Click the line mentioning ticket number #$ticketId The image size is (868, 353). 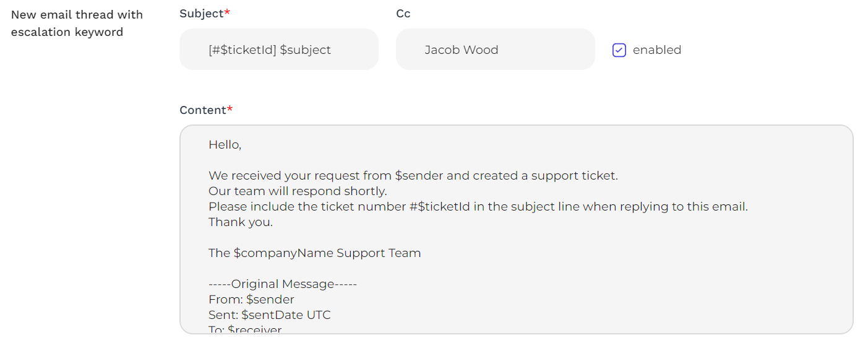(x=478, y=207)
